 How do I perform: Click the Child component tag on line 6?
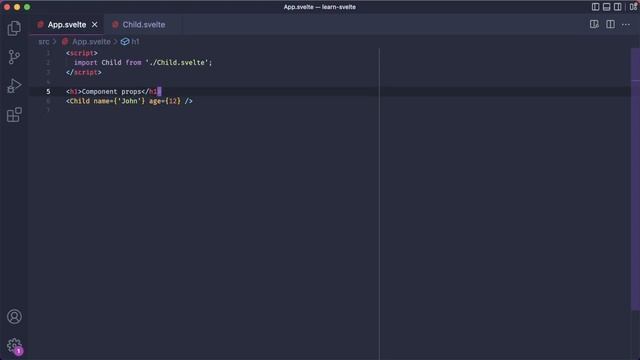pyautogui.click(x=129, y=101)
